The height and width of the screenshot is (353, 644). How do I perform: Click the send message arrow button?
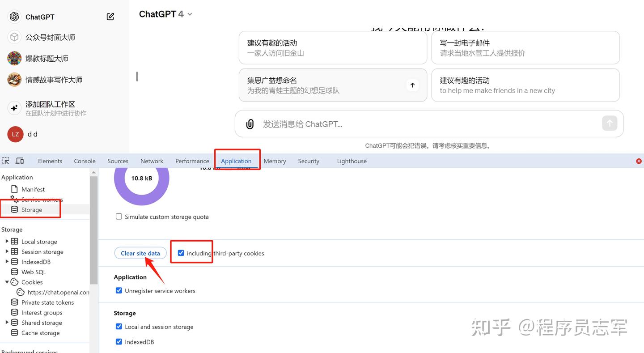[x=609, y=123]
